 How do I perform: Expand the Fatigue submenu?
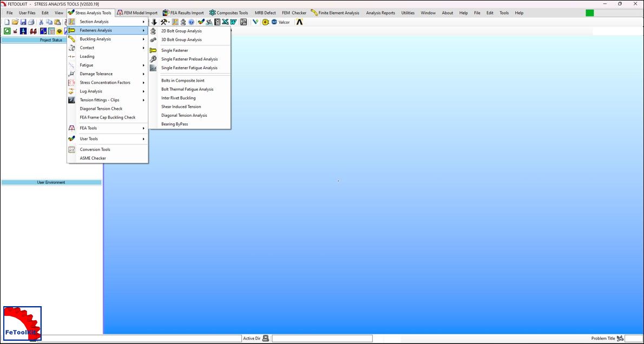pos(108,65)
